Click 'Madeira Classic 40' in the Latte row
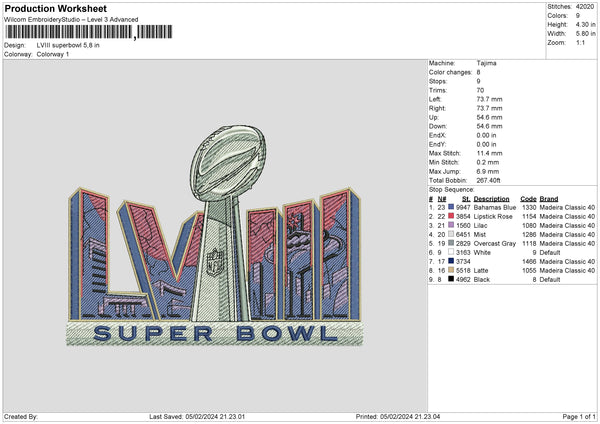This screenshot has height=424, width=600. tap(567, 271)
